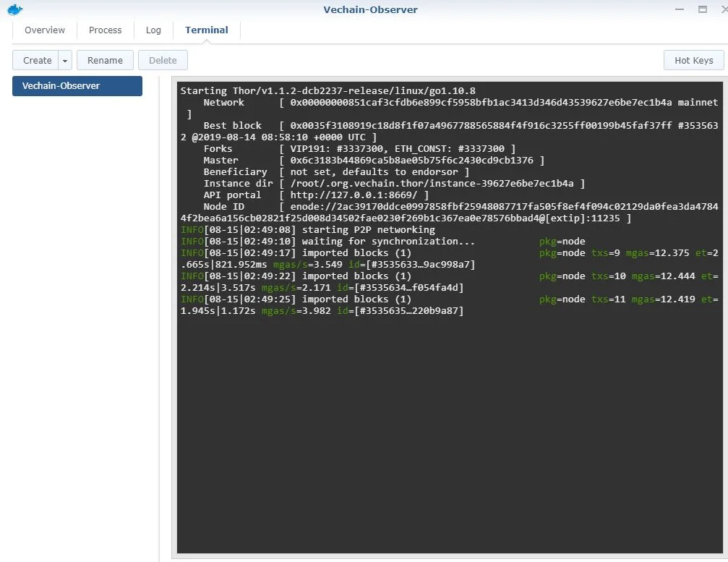
Task: Maximize the Vechain-Observer window
Action: click(x=702, y=9)
